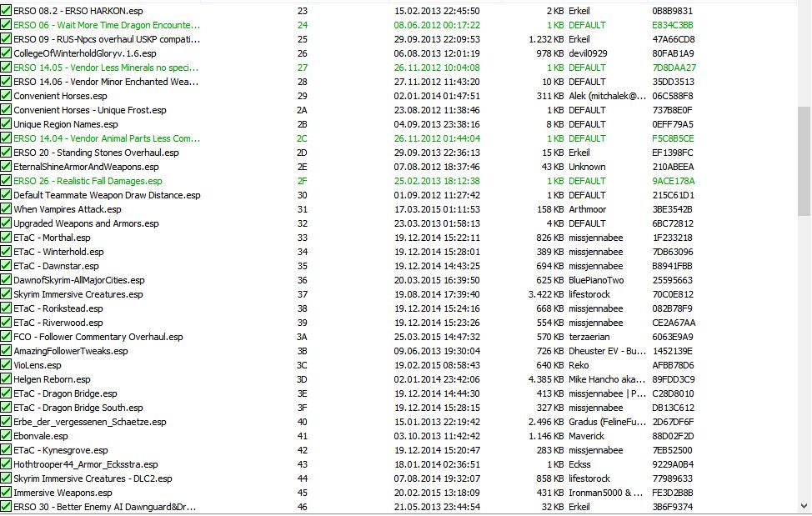
Task: Select Skyrim Immersive Creatures - DLC2.esp
Action: pos(93,478)
